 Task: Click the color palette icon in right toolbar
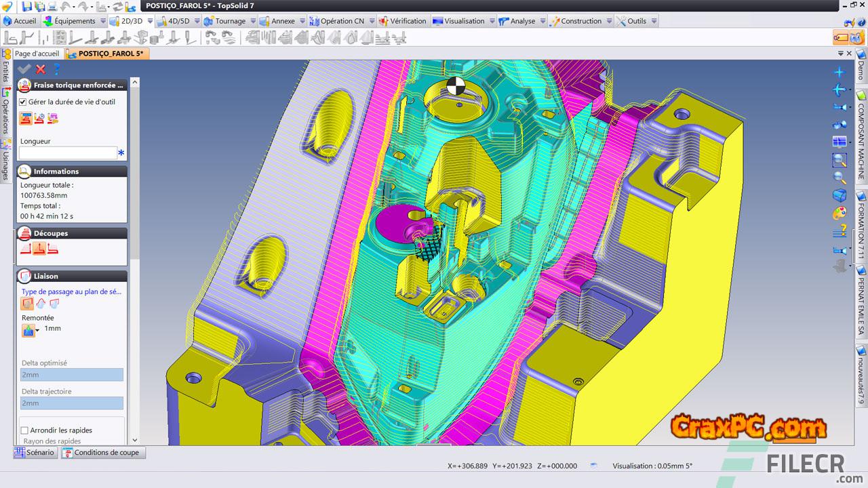coord(840,213)
